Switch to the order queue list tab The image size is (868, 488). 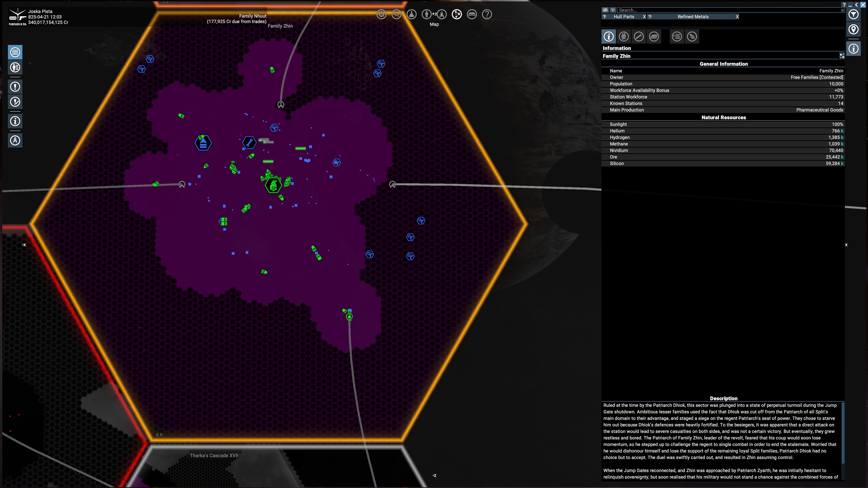(x=677, y=36)
